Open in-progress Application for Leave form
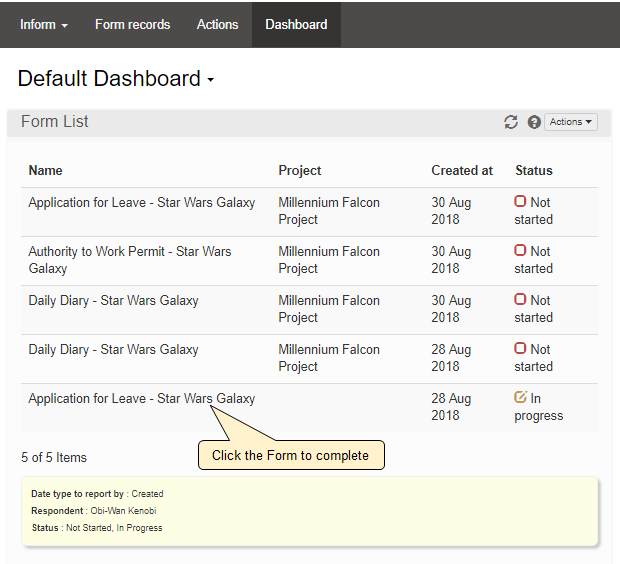The image size is (620, 564). pos(141,398)
